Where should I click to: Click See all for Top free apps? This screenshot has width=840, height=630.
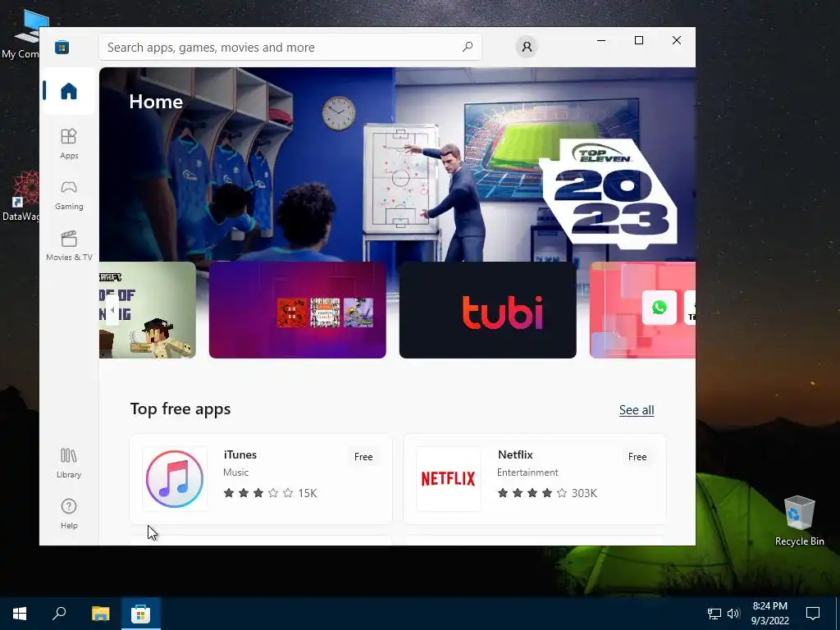pos(637,410)
